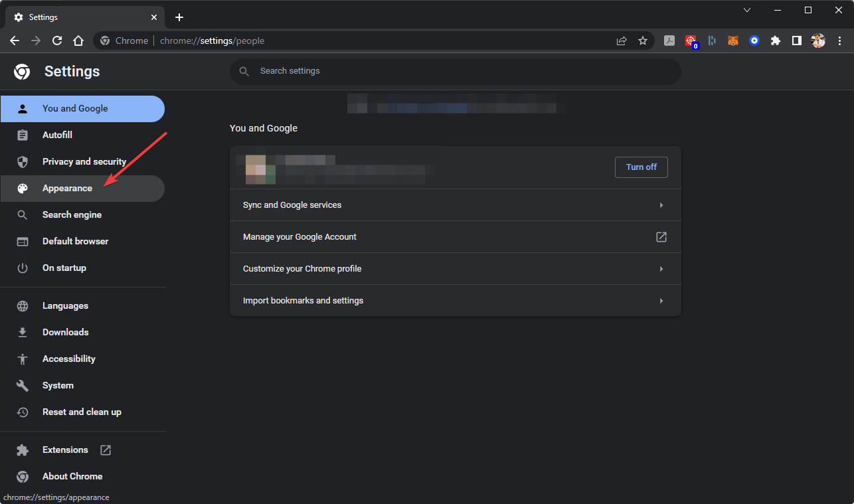Viewport: 854px width, 504px height.
Task: Open Reset and clean up section
Action: click(x=82, y=412)
